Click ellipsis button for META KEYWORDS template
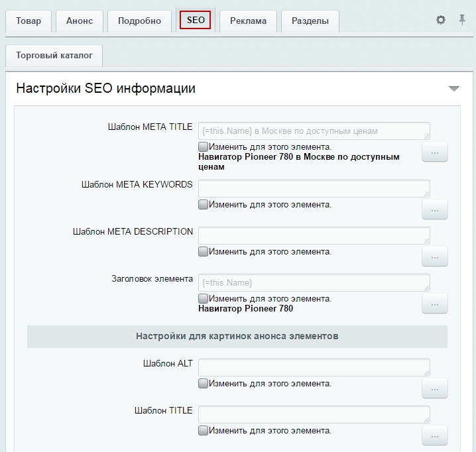 coord(435,209)
